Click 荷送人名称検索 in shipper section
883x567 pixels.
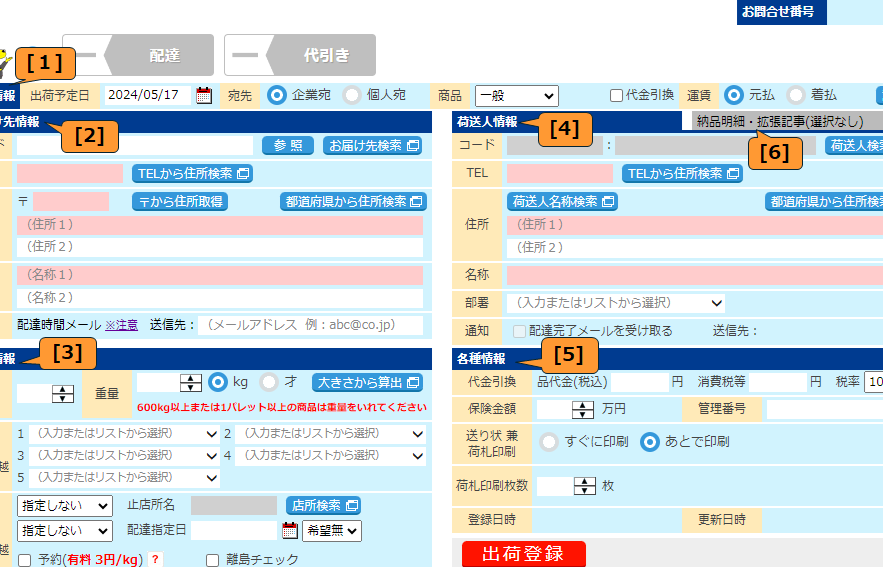(x=562, y=201)
